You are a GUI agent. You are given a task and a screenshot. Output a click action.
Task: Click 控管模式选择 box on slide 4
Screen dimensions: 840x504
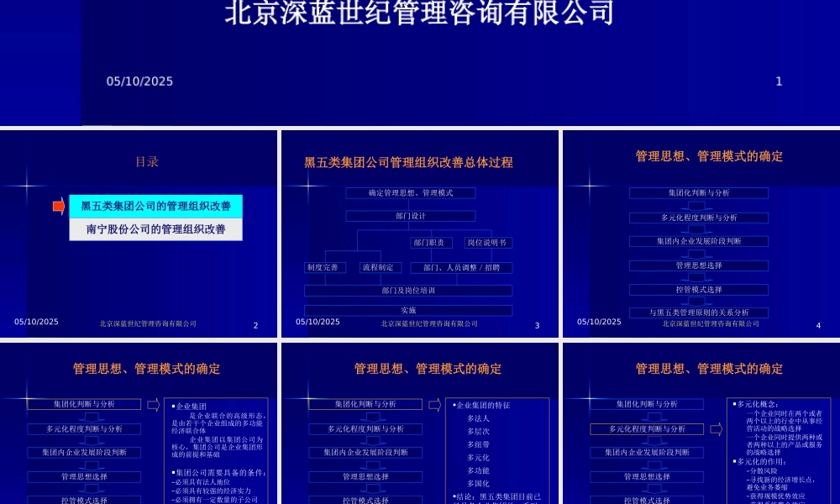699,290
